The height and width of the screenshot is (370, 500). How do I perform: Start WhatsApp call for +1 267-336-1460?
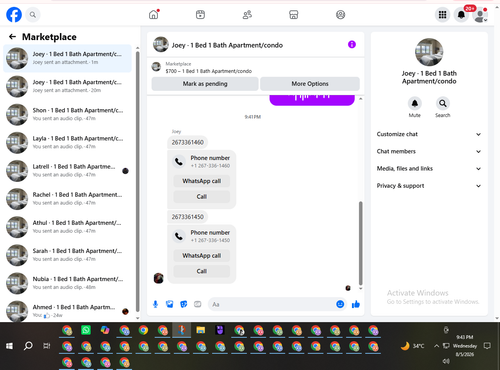[x=202, y=181]
